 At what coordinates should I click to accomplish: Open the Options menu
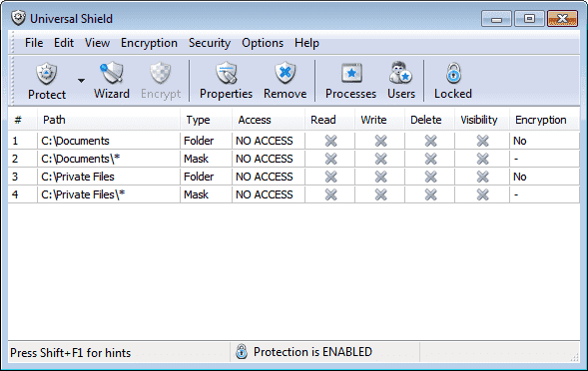263,43
